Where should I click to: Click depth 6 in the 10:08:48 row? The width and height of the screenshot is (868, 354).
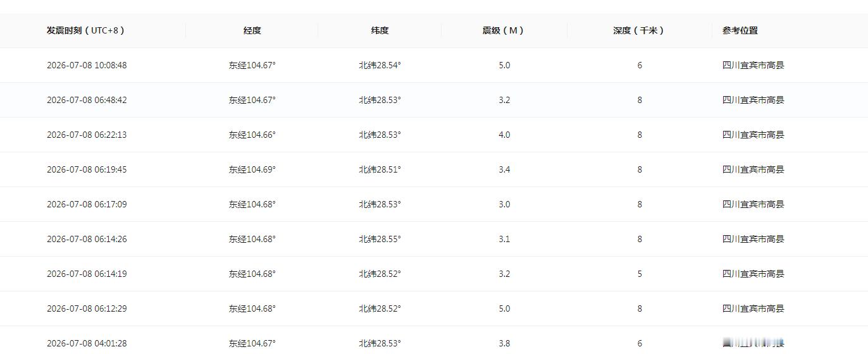tap(640, 65)
